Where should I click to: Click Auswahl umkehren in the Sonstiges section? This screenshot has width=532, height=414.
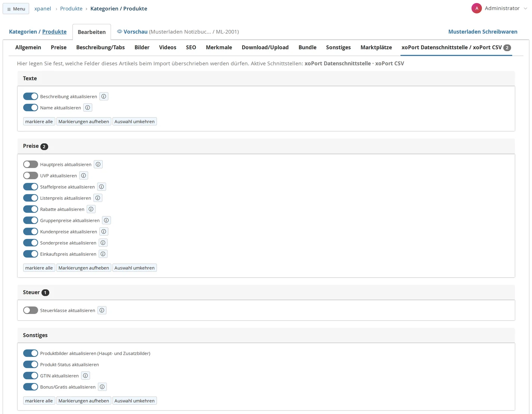tap(134, 401)
